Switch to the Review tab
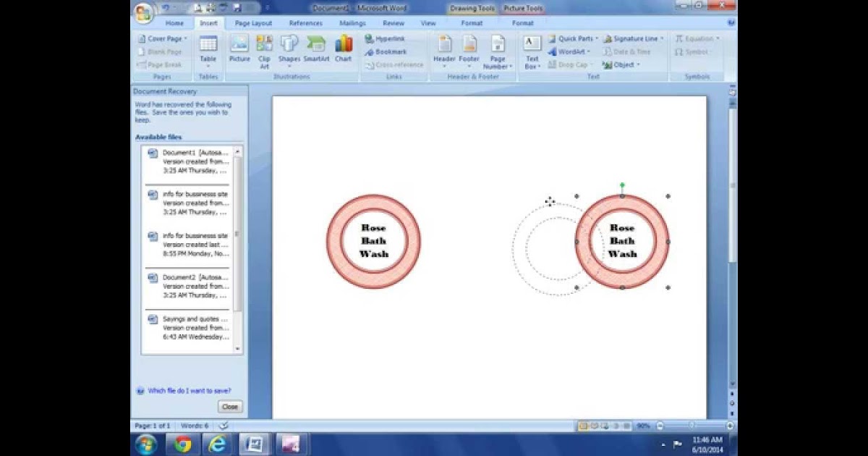The height and width of the screenshot is (456, 868). pos(394,23)
